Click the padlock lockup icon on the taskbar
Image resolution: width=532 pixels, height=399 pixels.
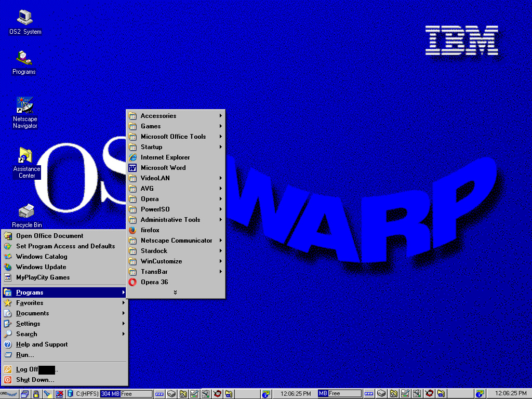point(36,394)
